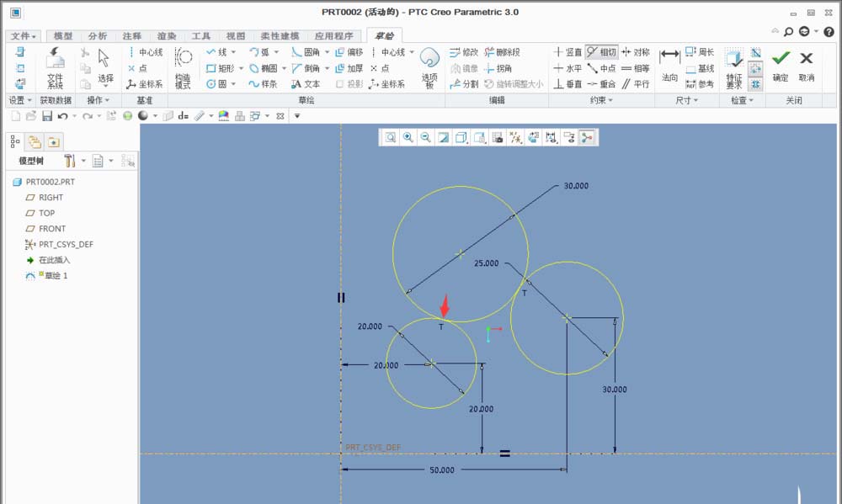
Task: Select the 圆 (Circle) sketch tool
Action: pyautogui.click(x=217, y=84)
